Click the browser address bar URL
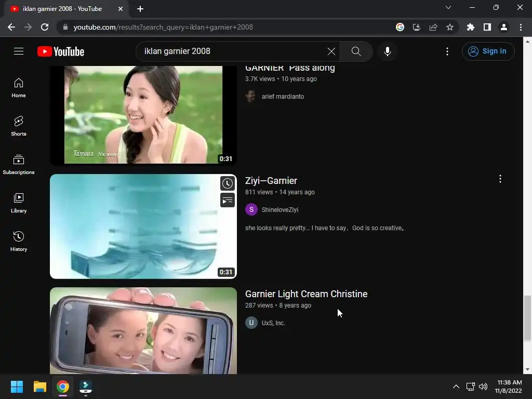The width and height of the screenshot is (532, 399). 163,27
